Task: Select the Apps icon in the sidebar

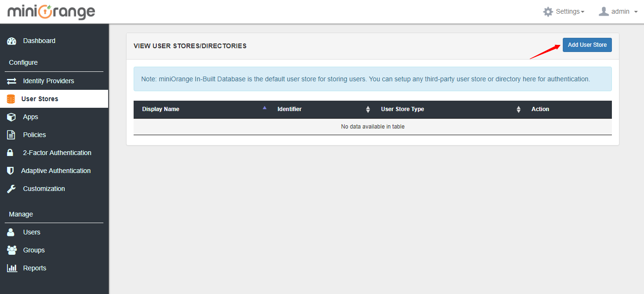Action: click(11, 117)
